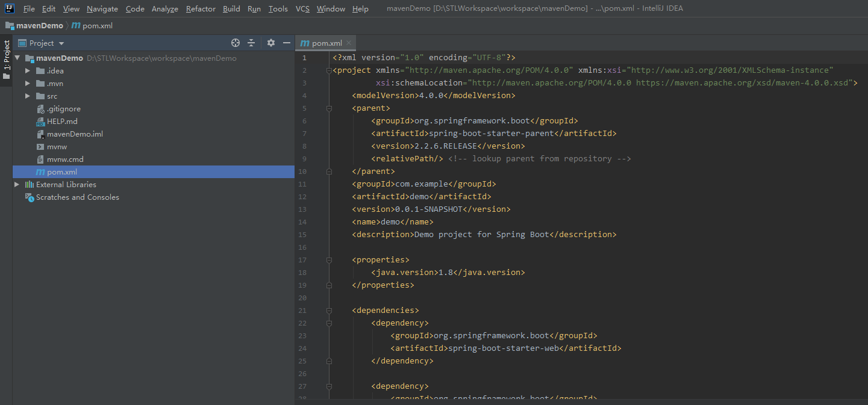Expand the src folder arrow

click(27, 96)
